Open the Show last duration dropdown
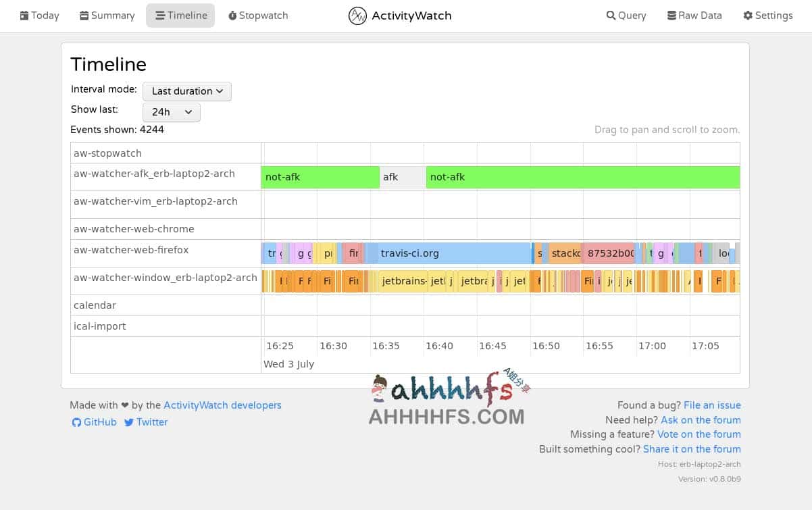Screen dimensions: 812x510 click(x=171, y=112)
